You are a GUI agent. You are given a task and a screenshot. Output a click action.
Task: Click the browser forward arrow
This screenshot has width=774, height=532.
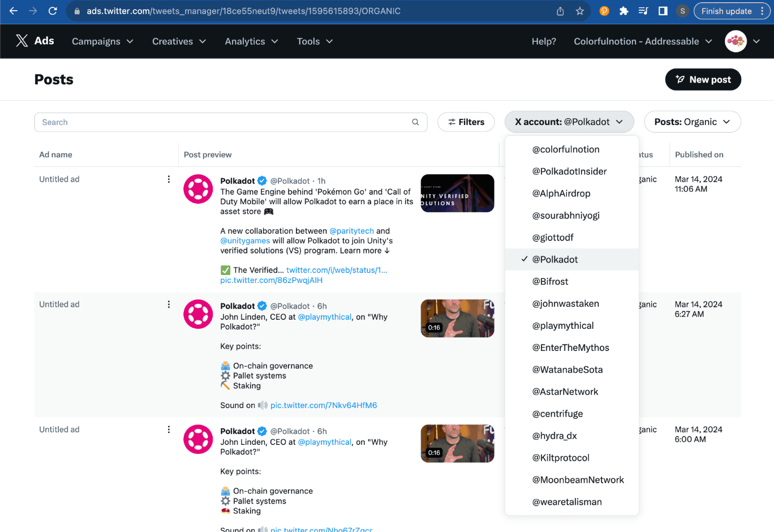point(33,11)
